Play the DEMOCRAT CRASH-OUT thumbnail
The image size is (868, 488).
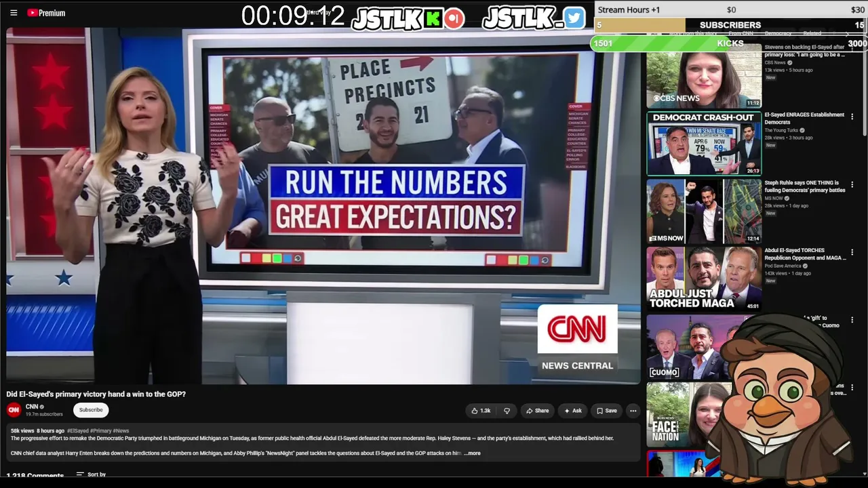pyautogui.click(x=704, y=144)
